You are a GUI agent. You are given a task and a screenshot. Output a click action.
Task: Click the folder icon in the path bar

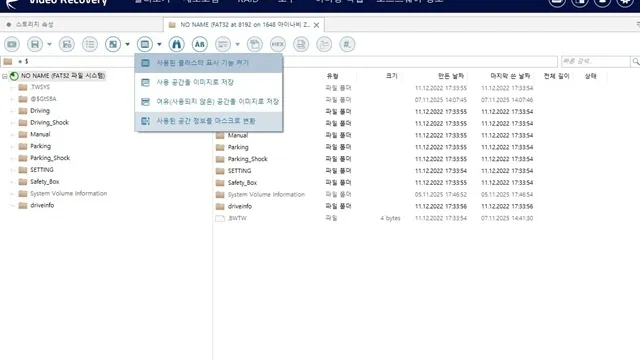[8, 61]
